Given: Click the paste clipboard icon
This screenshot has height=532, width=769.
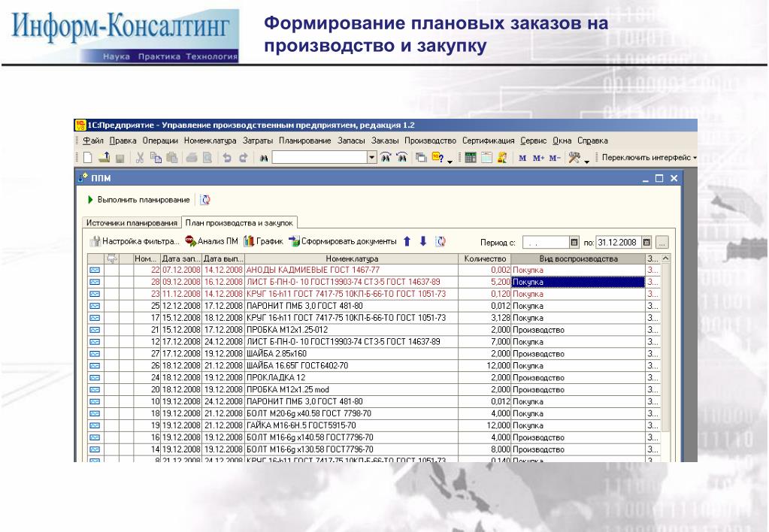Looking at the screenshot, I should click(x=171, y=157).
